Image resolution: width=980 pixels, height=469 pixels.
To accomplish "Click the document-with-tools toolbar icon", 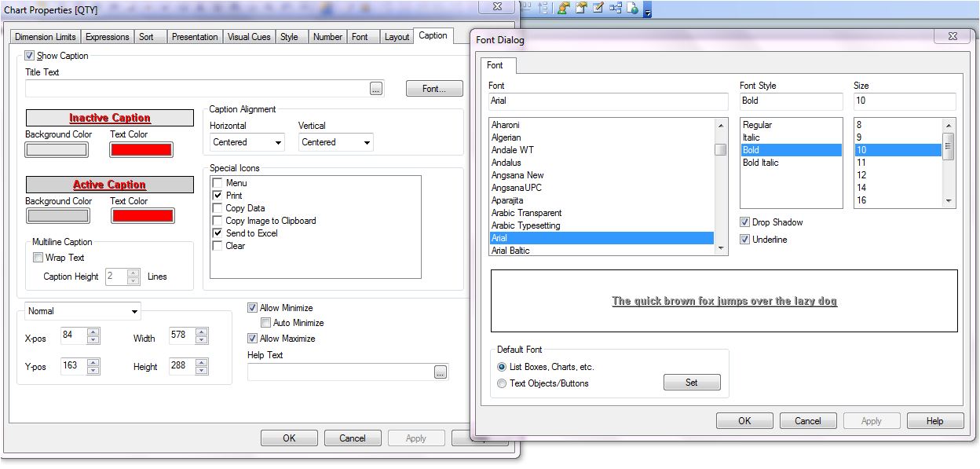I will pyautogui.click(x=581, y=8).
